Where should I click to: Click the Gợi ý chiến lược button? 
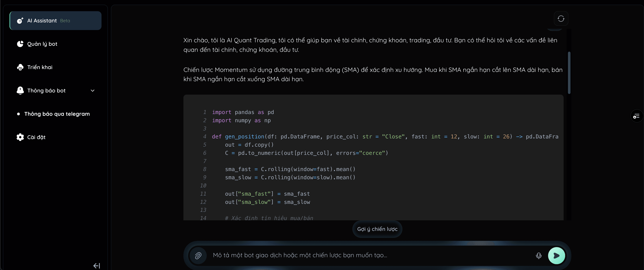coord(377,229)
